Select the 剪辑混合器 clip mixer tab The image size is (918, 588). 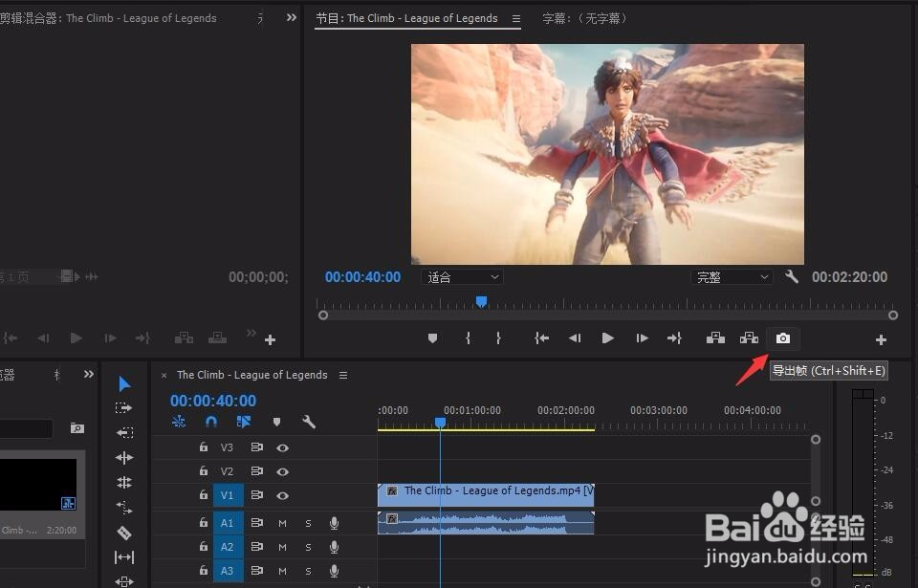point(108,19)
